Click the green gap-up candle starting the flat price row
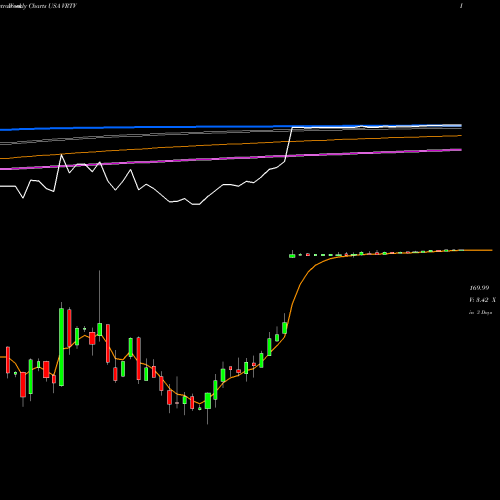500x500 pixels. coord(292,255)
